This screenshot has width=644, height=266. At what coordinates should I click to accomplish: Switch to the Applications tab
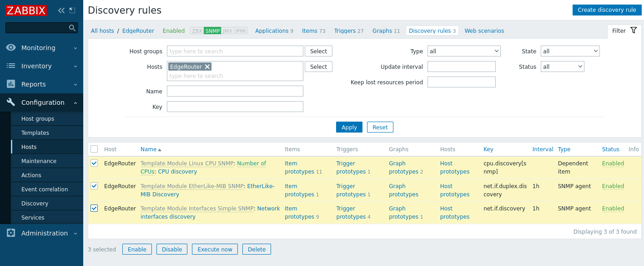[272, 31]
